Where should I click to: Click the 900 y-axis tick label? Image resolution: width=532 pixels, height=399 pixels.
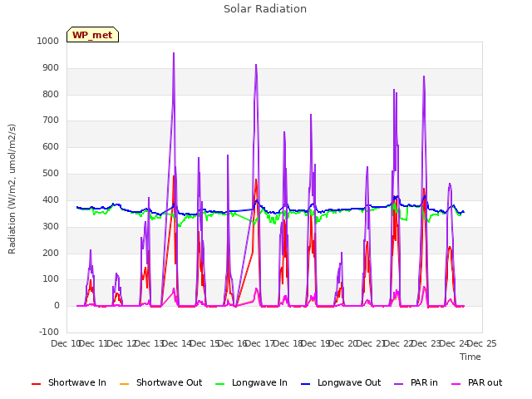tap(50, 68)
